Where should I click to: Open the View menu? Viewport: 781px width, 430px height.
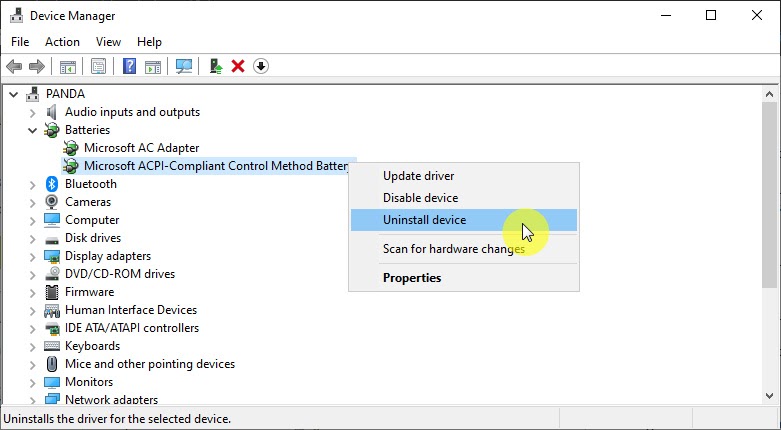coord(108,42)
